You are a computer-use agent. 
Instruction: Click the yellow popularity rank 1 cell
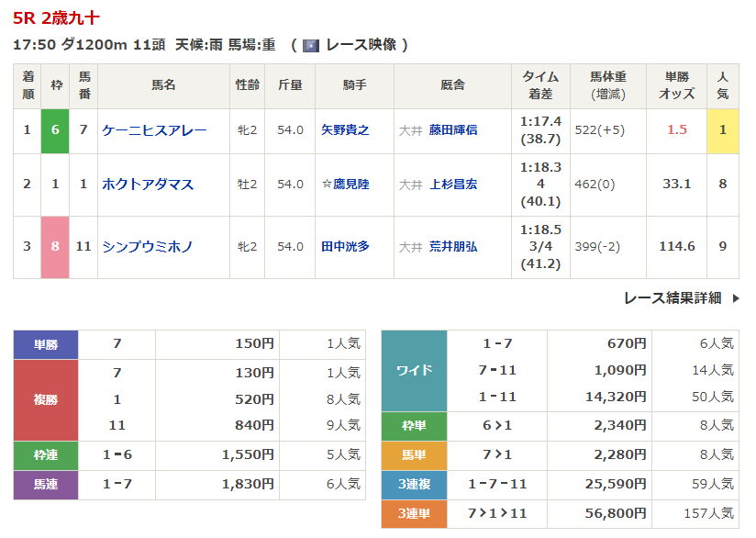point(723,130)
